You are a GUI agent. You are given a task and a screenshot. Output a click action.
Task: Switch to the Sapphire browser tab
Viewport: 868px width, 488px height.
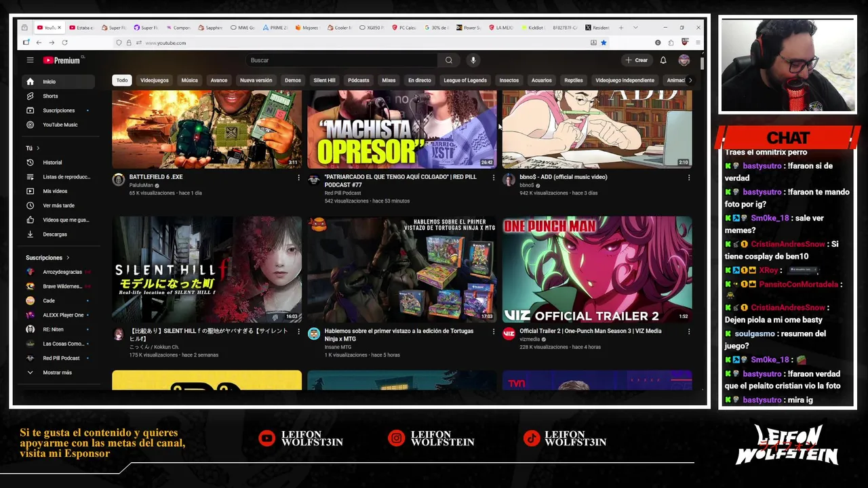pyautogui.click(x=211, y=28)
